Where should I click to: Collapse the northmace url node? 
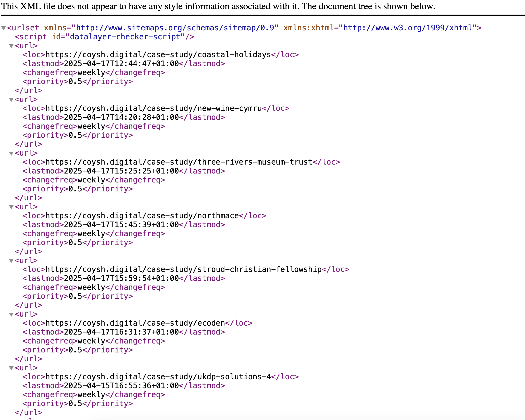[11, 207]
